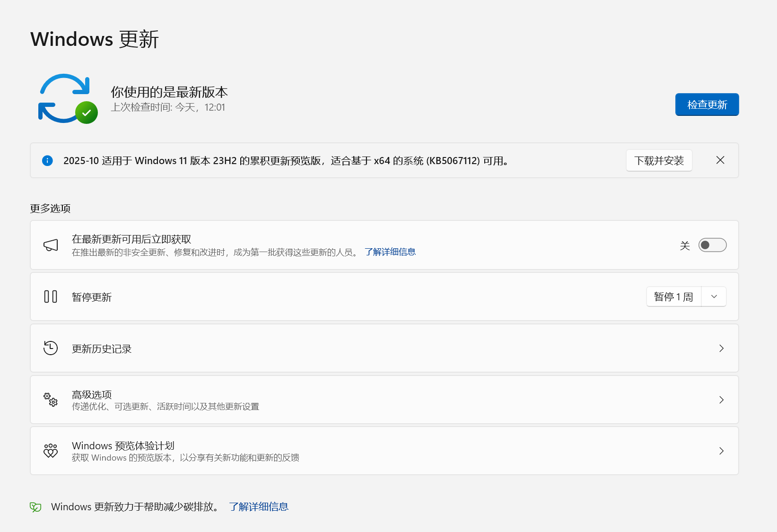The height and width of the screenshot is (532, 777).
Task: Click the Windows Update sync status icon
Action: coord(68,98)
